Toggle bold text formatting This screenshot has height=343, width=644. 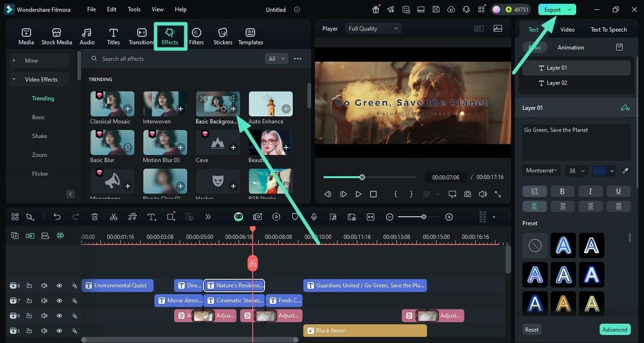tap(562, 192)
